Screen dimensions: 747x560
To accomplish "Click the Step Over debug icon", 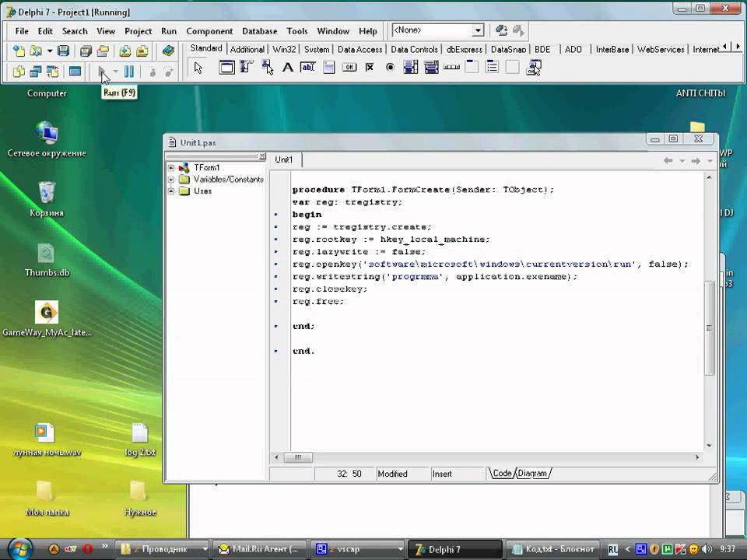I will click(x=169, y=72).
